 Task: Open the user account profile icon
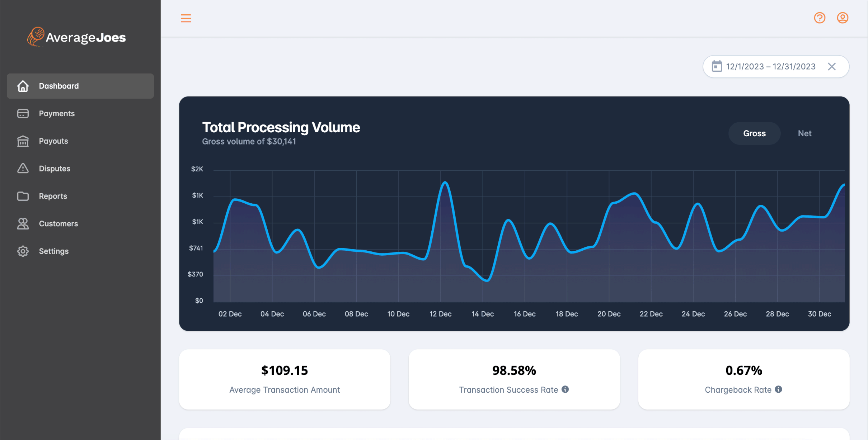842,18
